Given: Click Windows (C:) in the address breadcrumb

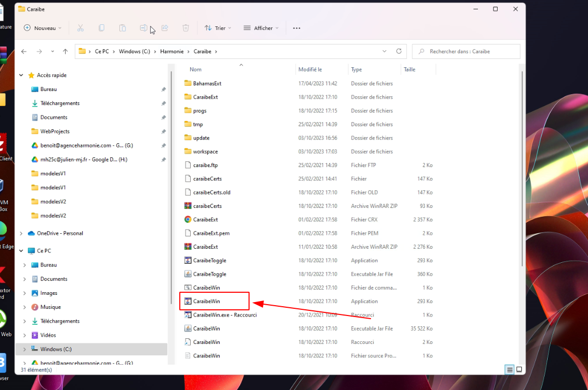Looking at the screenshot, I should coord(135,51).
